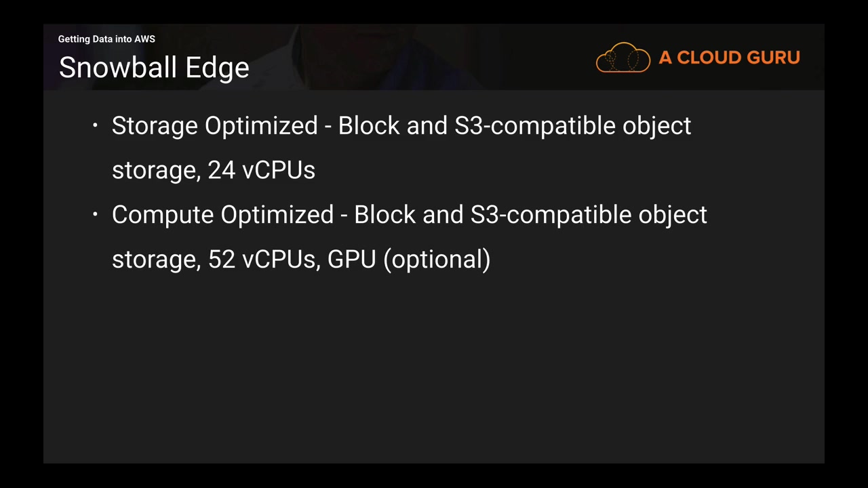Click the Snowball Edge slide title
Image resolution: width=868 pixels, height=488 pixels.
point(154,68)
